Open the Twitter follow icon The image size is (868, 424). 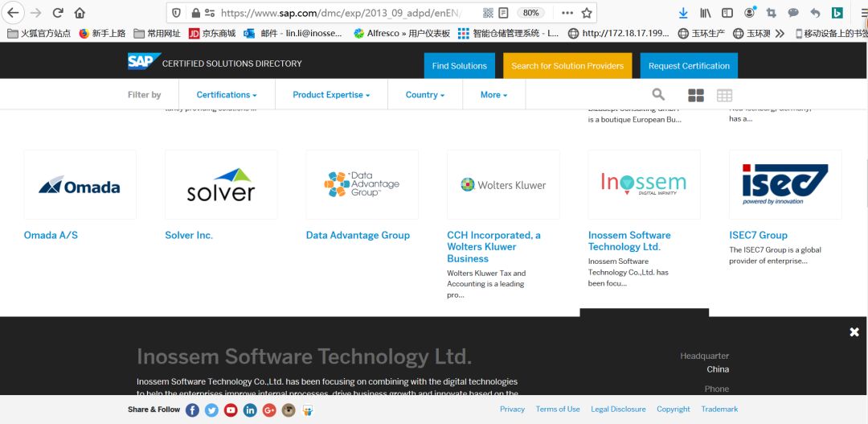click(211, 410)
